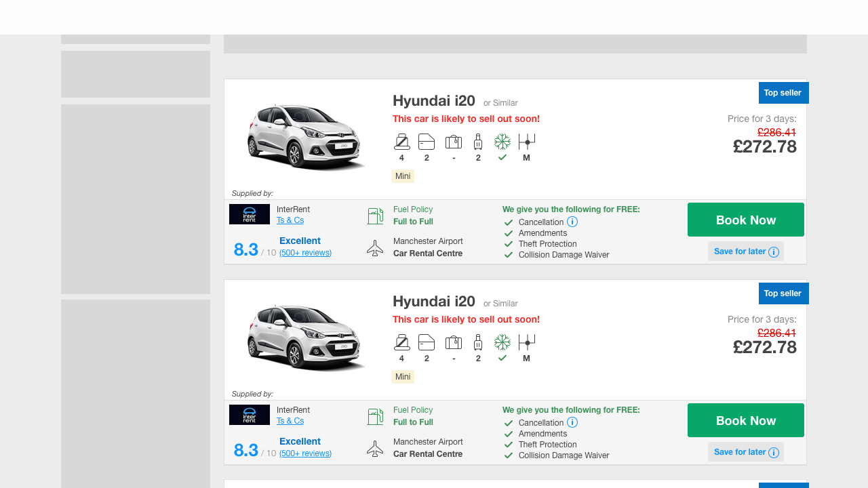Open Cancellation info icon in second listing
The height and width of the screenshot is (488, 868).
click(x=572, y=422)
